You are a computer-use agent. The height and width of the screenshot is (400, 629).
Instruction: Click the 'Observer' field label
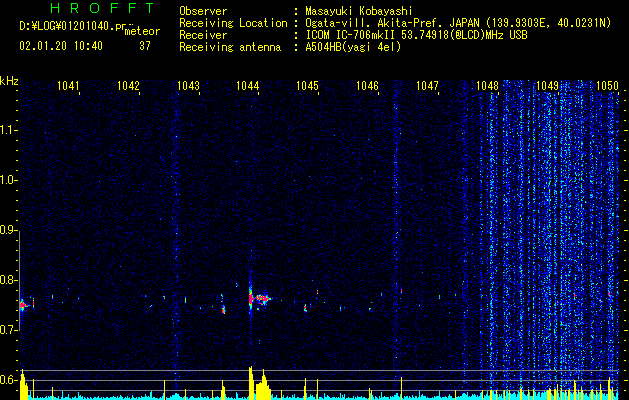[x=203, y=11]
